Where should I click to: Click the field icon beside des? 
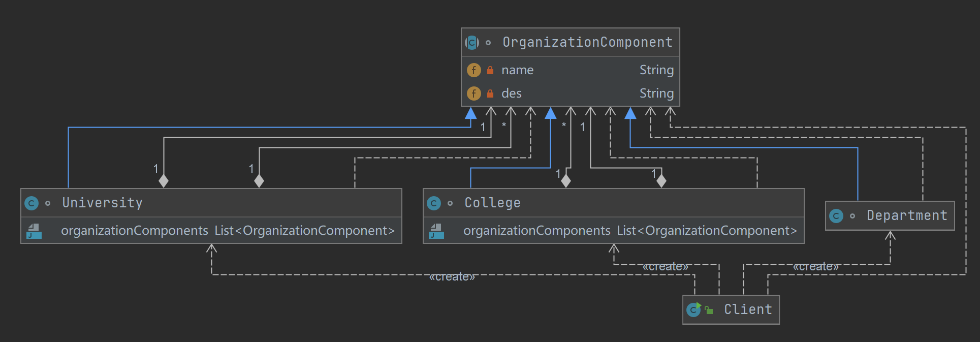pos(473,94)
